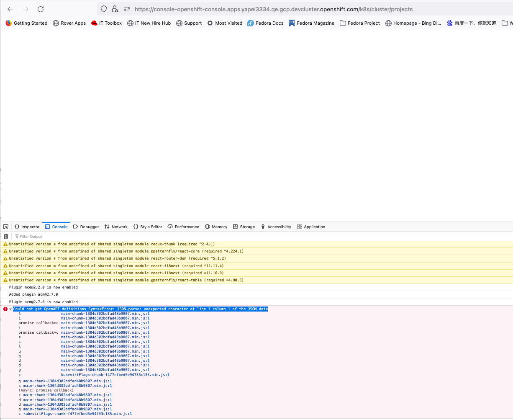The width and height of the screenshot is (513, 420).
Task: Reload the current page
Action: click(41, 9)
